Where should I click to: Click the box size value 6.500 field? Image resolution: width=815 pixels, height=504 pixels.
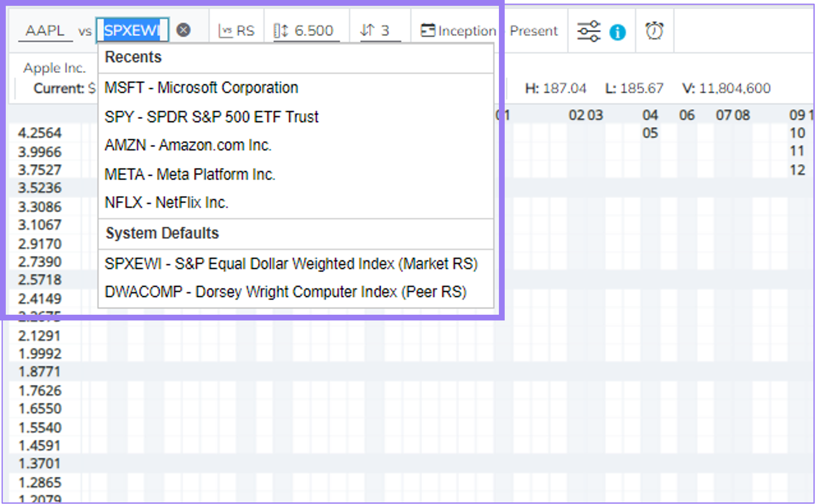tap(314, 30)
